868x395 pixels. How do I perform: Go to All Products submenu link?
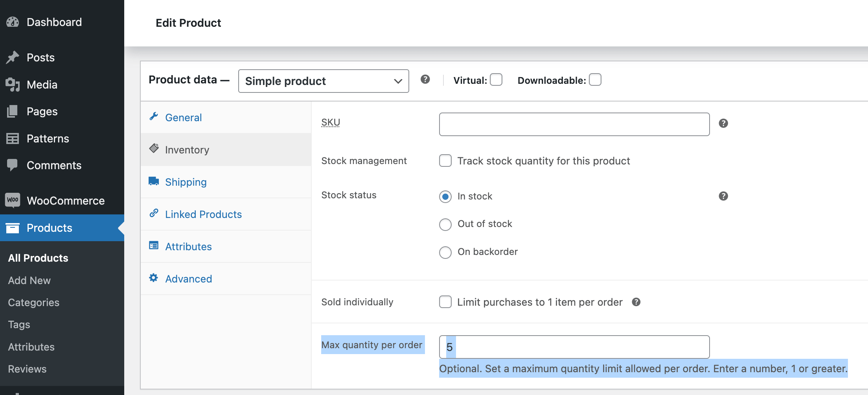pyautogui.click(x=38, y=258)
